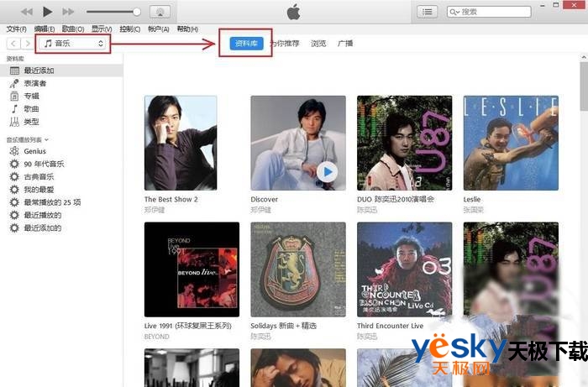Switch to the 为你推荐 tab
588x387 pixels.
tap(285, 44)
